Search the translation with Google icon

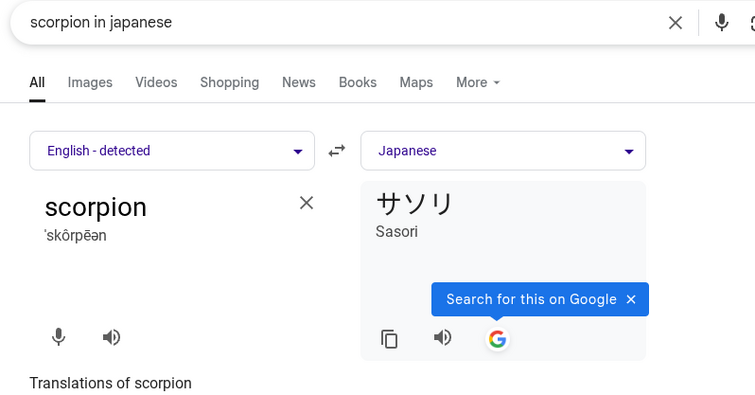click(x=497, y=339)
